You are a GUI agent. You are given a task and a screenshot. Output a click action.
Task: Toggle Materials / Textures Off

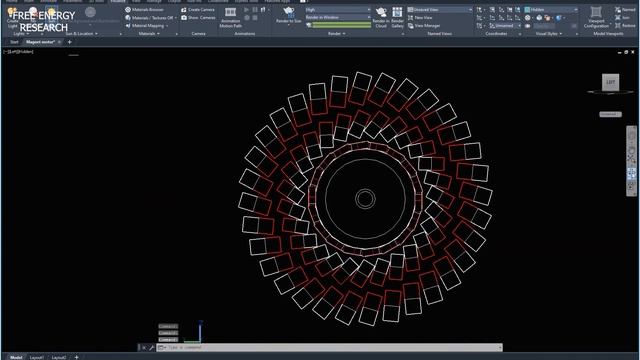(x=149, y=18)
